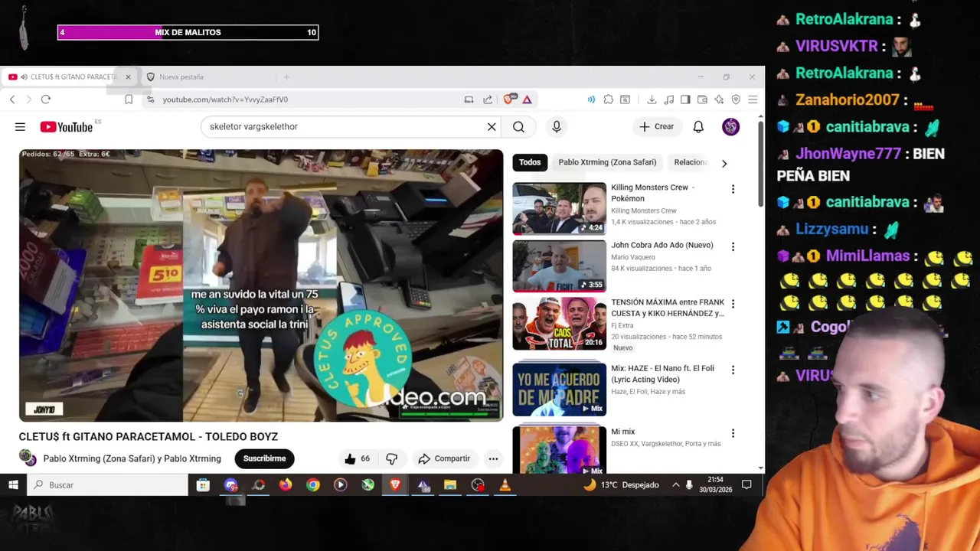
Task: Open the Mix: HAZE - El Nano title
Action: (662, 373)
